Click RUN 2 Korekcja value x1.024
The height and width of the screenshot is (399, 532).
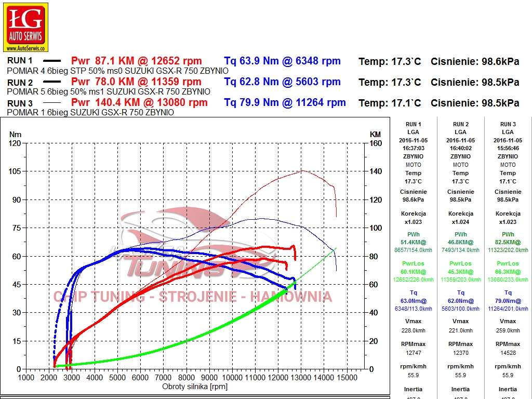461,222
